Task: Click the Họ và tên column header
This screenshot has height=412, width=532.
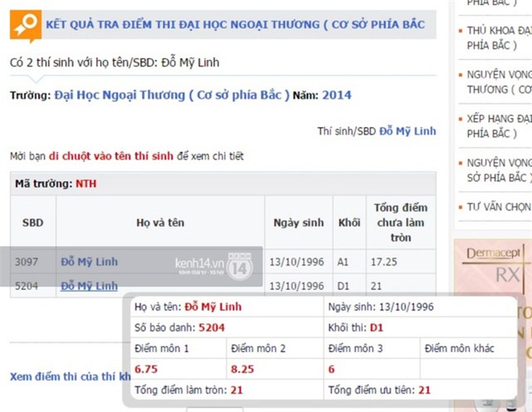Action: coord(160,223)
